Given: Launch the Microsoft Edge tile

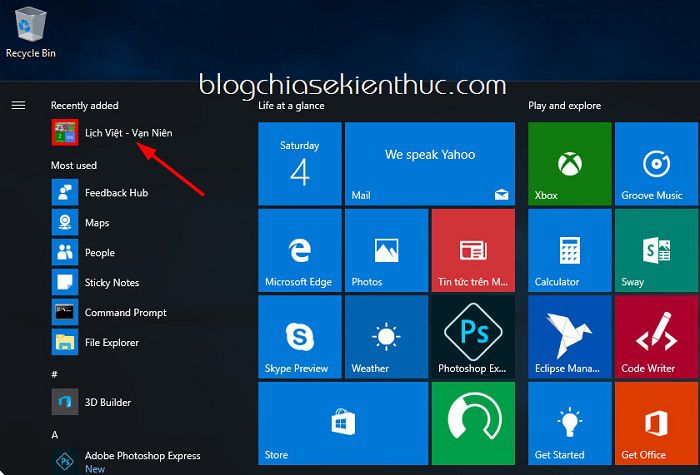Looking at the screenshot, I should coord(300,250).
